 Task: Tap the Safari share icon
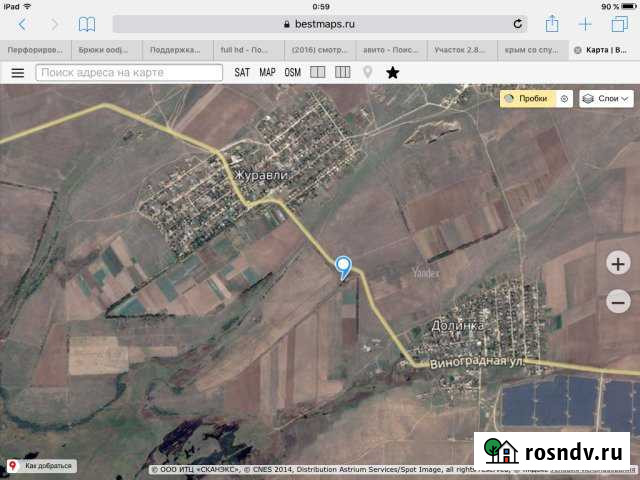point(551,24)
